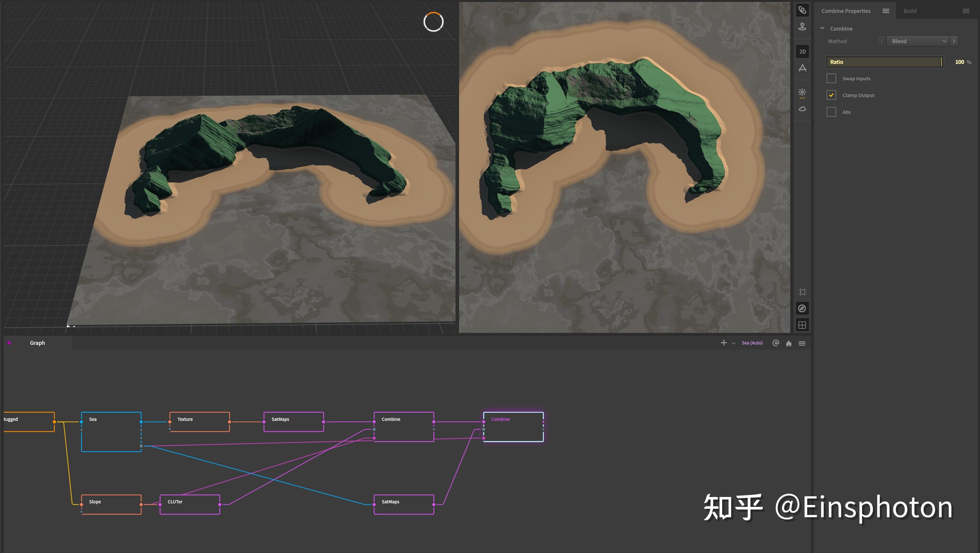This screenshot has width=980, height=553.
Task: Expand the chevron beside the add node plus
Action: pos(733,344)
